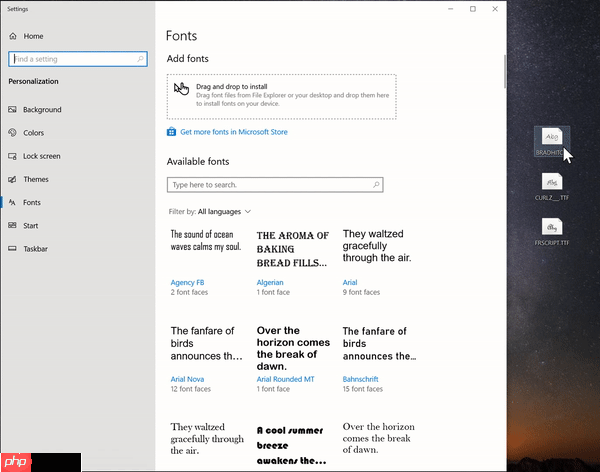Open Background personalization settings
This screenshot has width=600, height=472.
click(x=42, y=109)
